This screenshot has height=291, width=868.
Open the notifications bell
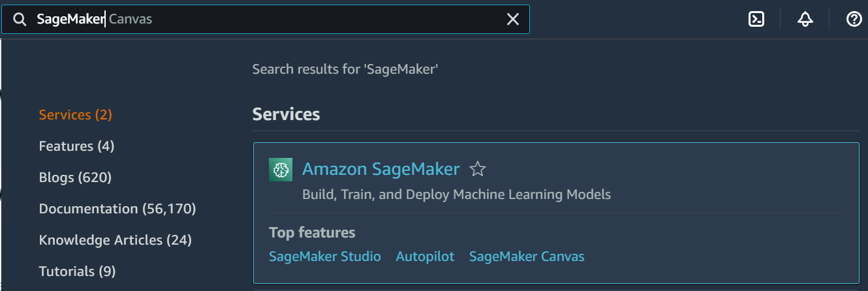(805, 20)
